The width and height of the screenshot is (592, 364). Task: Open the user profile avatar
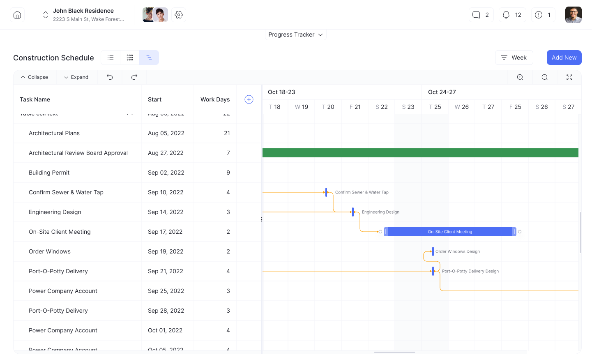tap(573, 14)
